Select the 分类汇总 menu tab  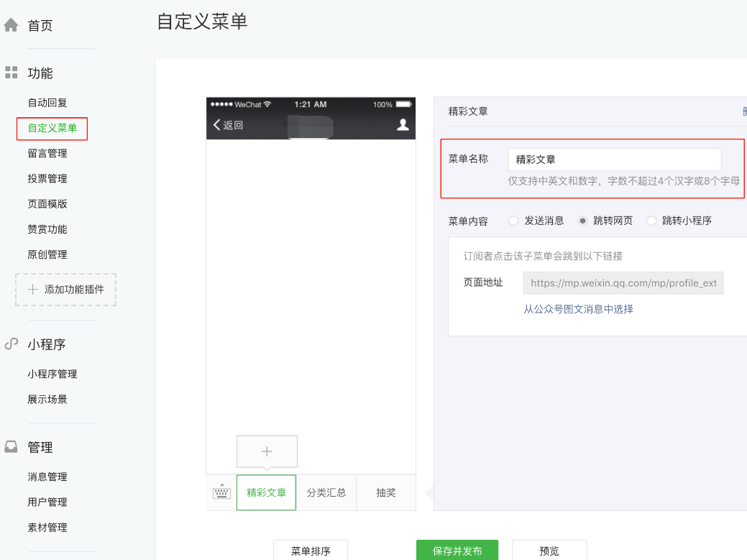click(x=326, y=492)
